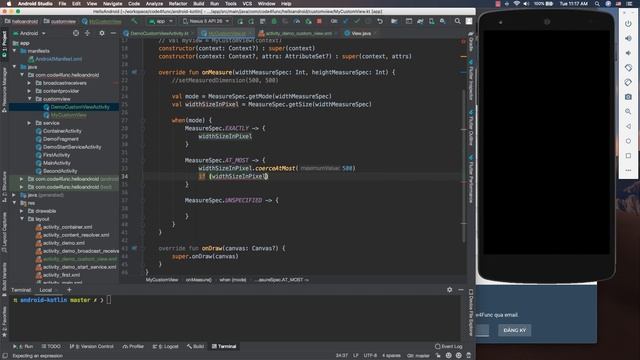Click the emulator zoom magnifier icon
640x360 pixels.
point(628,111)
